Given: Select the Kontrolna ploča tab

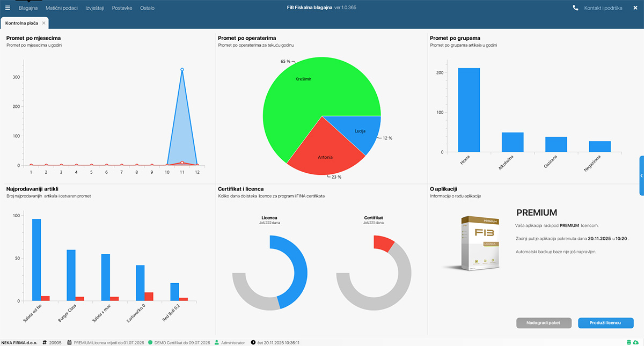Looking at the screenshot, I should tap(21, 23).
